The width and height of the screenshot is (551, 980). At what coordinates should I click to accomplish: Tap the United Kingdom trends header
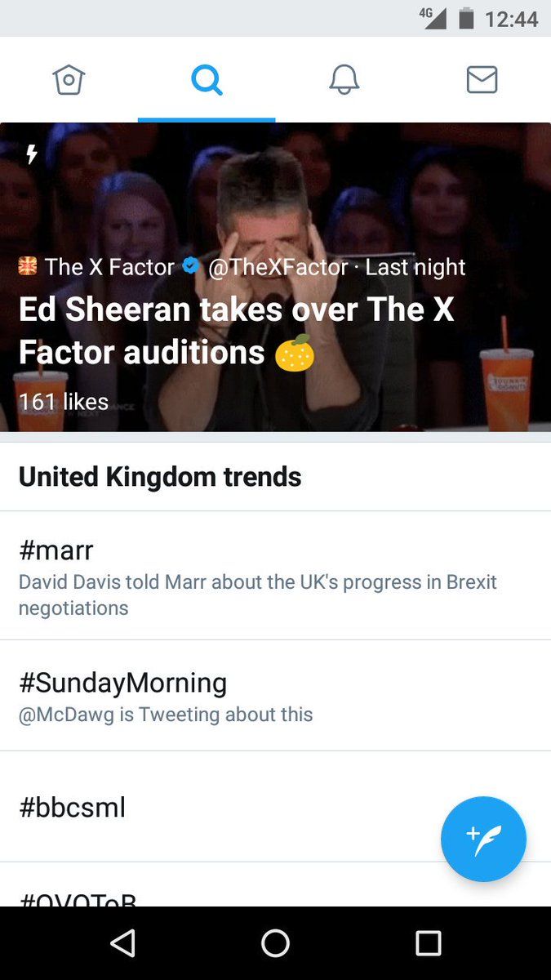(160, 477)
